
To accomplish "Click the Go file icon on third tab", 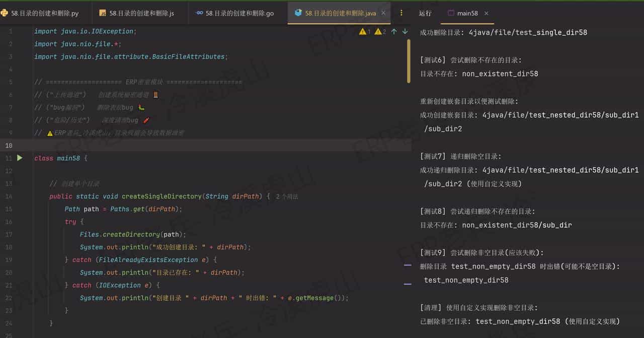I will [x=199, y=13].
